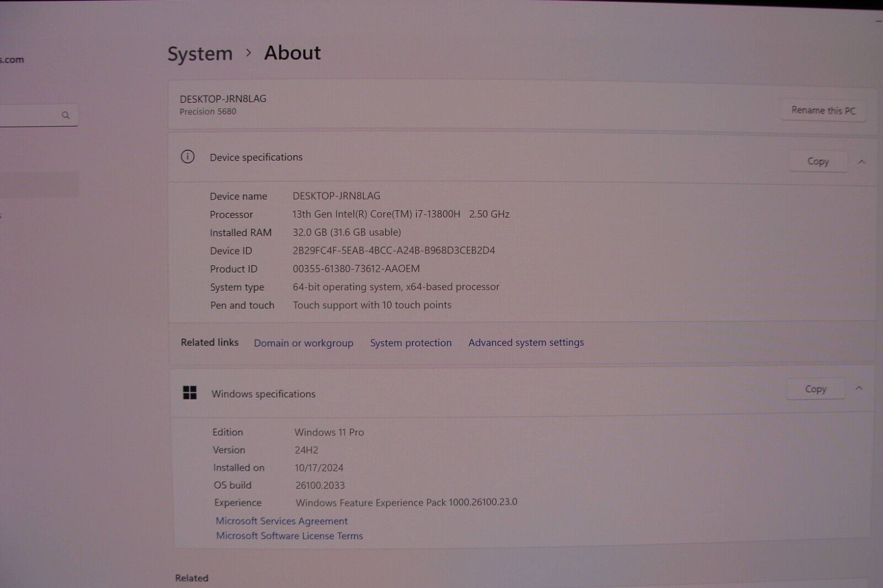
Task: Click the Pen and touch label
Action: click(x=242, y=306)
